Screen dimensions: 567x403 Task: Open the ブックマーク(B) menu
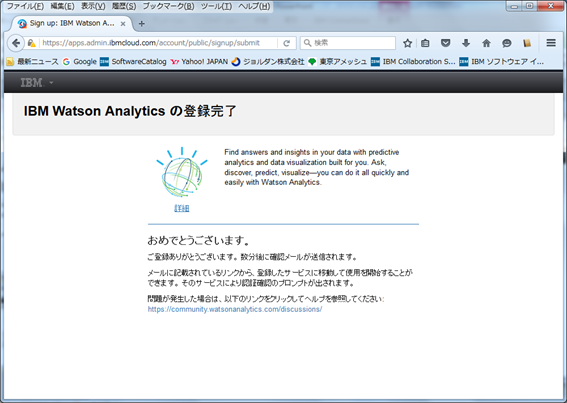(x=169, y=6)
